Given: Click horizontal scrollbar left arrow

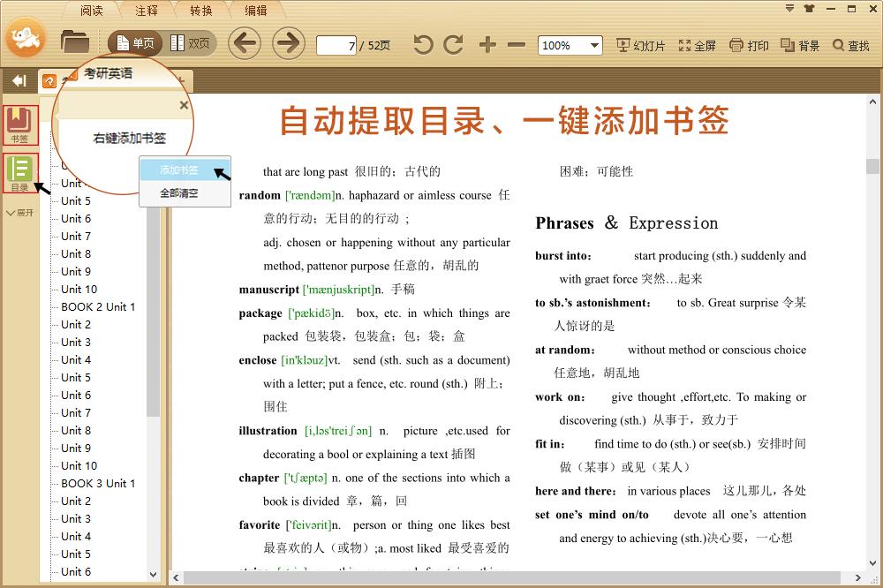Looking at the screenshot, I should [177, 578].
